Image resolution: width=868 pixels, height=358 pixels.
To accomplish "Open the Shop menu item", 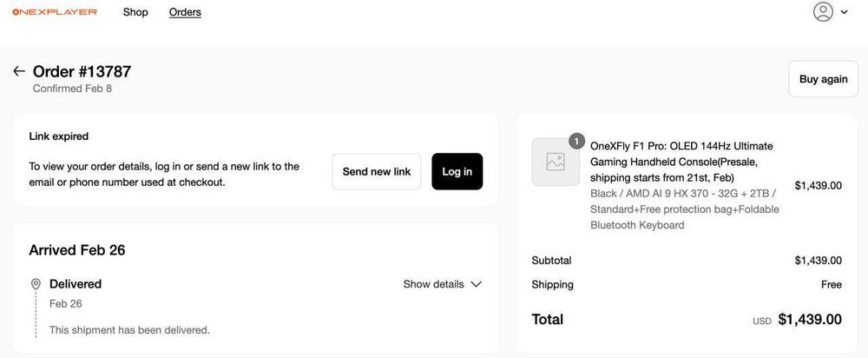I will (x=135, y=12).
